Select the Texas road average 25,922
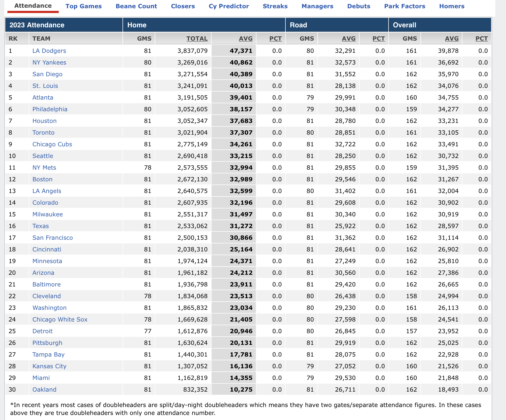This screenshot has width=506, height=420. point(345,226)
